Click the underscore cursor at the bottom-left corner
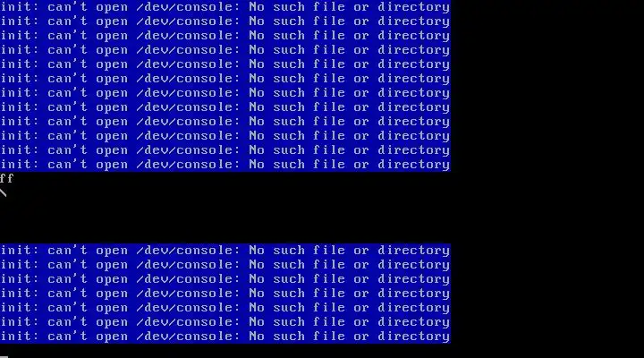The height and width of the screenshot is (358, 644). (x=4, y=356)
